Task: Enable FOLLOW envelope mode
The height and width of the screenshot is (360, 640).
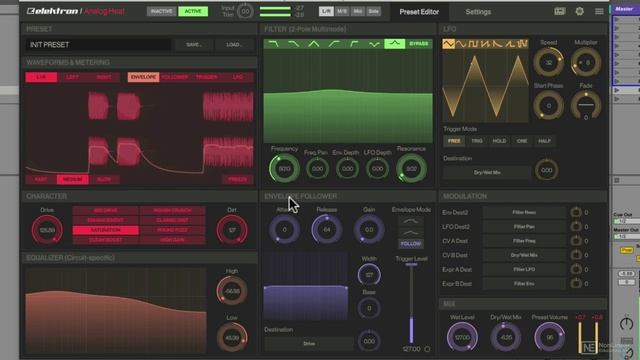Action: pyautogui.click(x=411, y=244)
